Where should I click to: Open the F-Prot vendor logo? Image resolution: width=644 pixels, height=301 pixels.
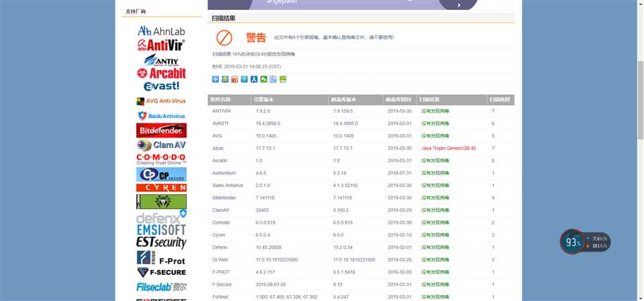click(x=161, y=257)
